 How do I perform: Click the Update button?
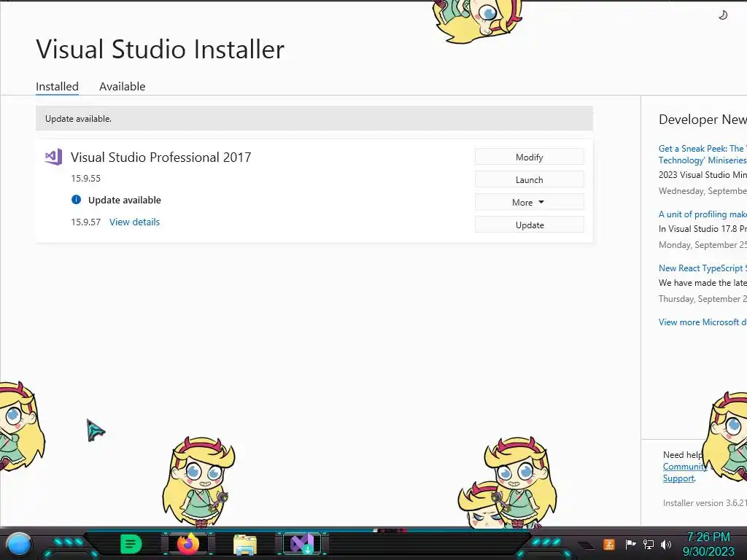(530, 225)
